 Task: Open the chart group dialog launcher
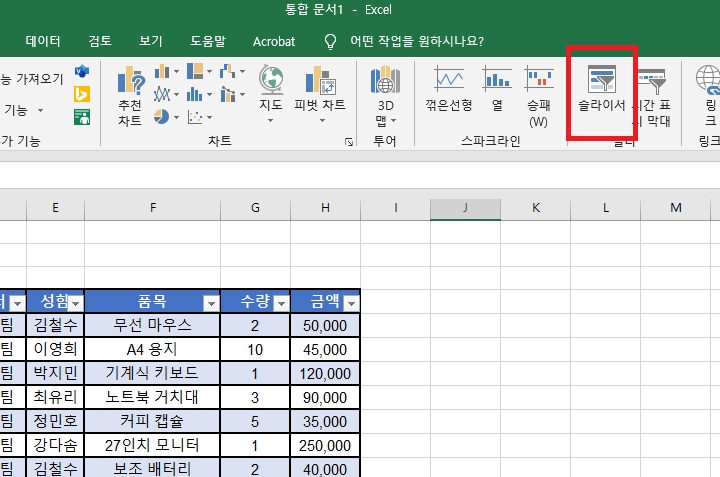pos(349,142)
